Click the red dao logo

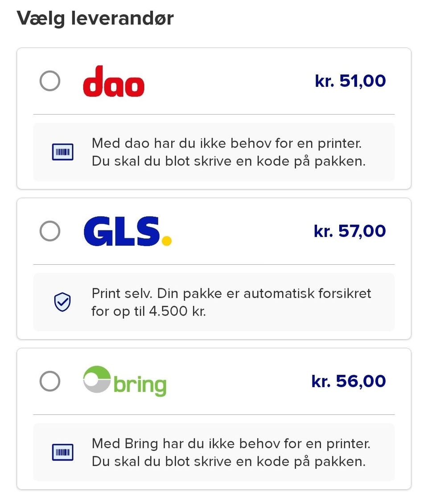tap(114, 82)
